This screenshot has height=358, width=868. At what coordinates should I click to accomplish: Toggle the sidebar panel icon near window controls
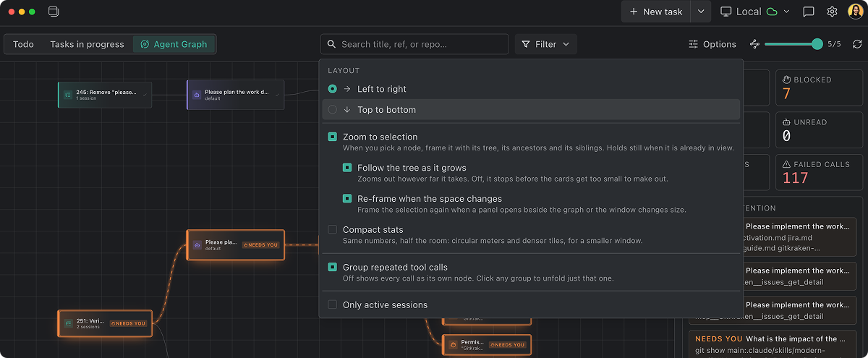pos(54,12)
